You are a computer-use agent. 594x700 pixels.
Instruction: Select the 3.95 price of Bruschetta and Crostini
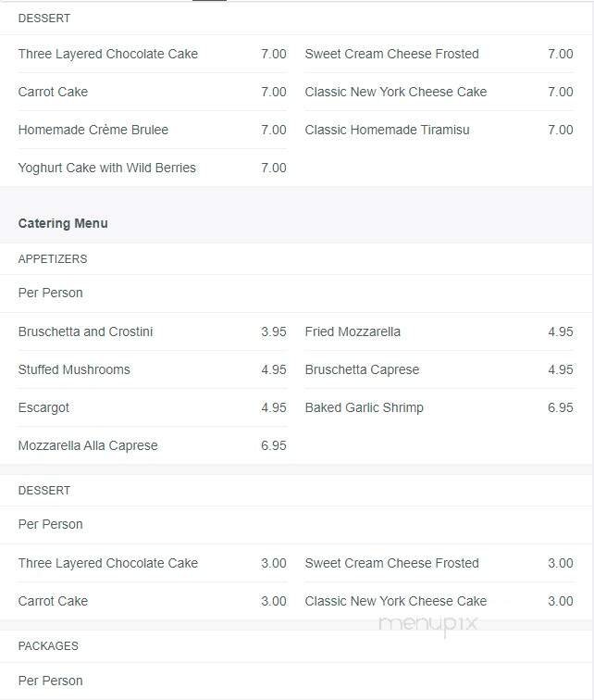point(273,331)
